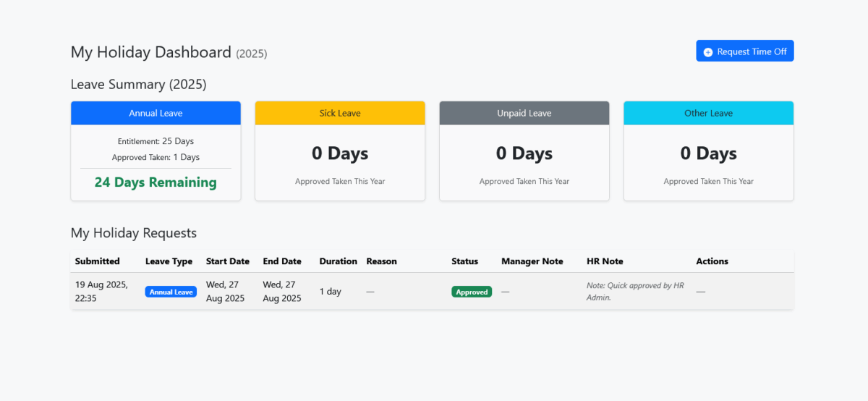Click the Submitted column header
The image size is (868, 401).
(x=98, y=261)
